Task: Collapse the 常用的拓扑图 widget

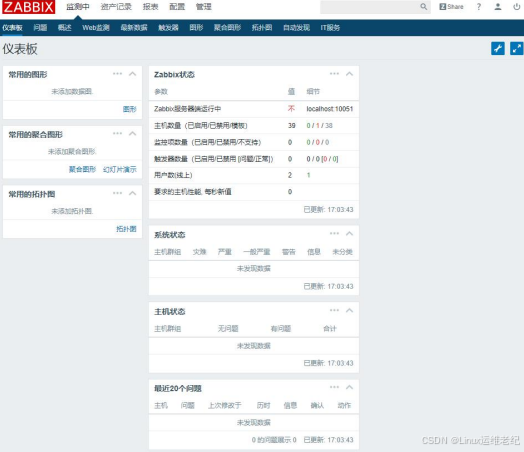Action: pos(132,193)
